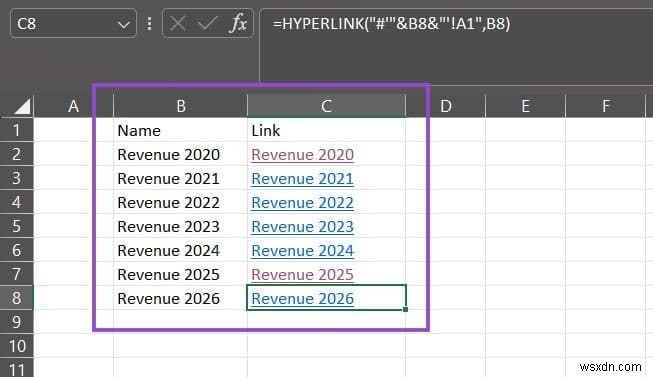This screenshot has height=377, width=653.
Task: Click into the formula bar HYPERLINK text
Action: (391, 23)
